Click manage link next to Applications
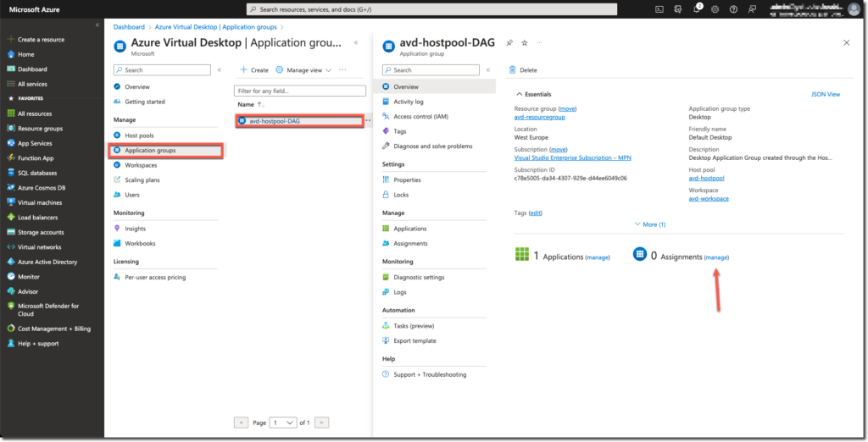Image resolution: width=868 pixels, height=442 pixels. click(x=598, y=257)
